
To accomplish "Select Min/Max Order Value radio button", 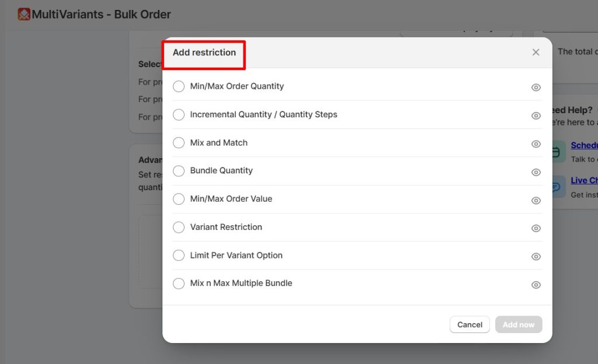I will tap(179, 199).
